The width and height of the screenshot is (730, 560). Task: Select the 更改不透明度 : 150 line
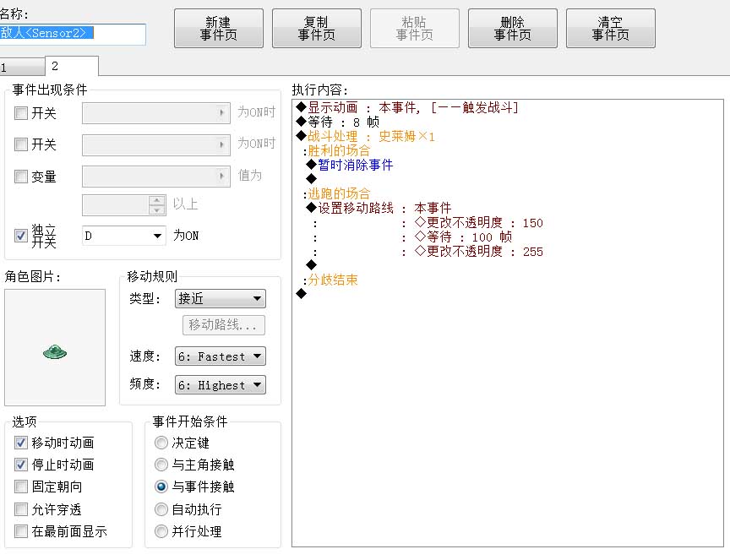(478, 222)
